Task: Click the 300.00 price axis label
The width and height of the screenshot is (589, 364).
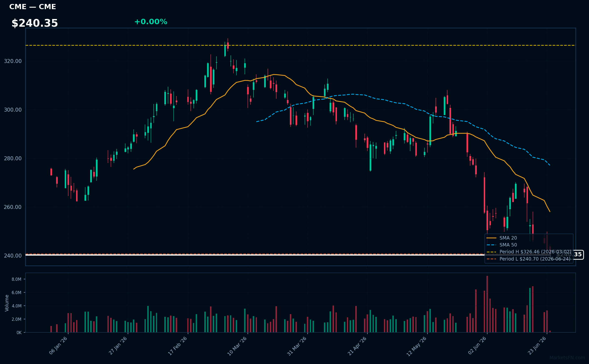Action: tap(13, 110)
